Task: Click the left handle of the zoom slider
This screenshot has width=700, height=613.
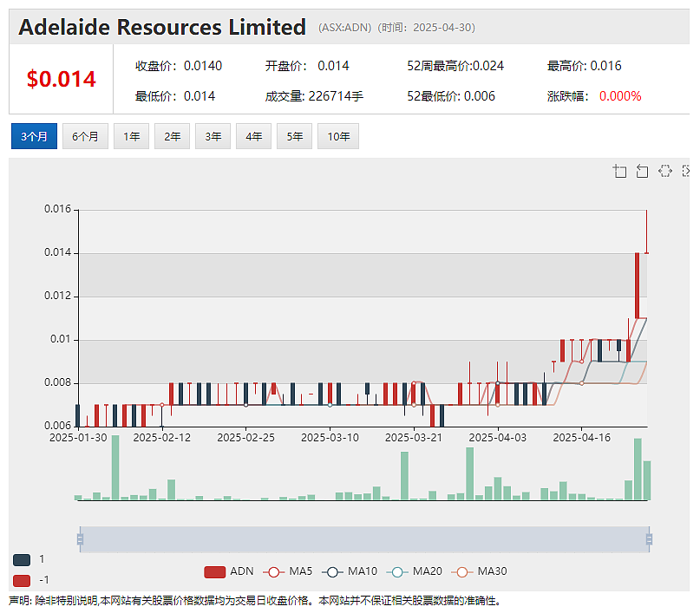Action: 80,539
